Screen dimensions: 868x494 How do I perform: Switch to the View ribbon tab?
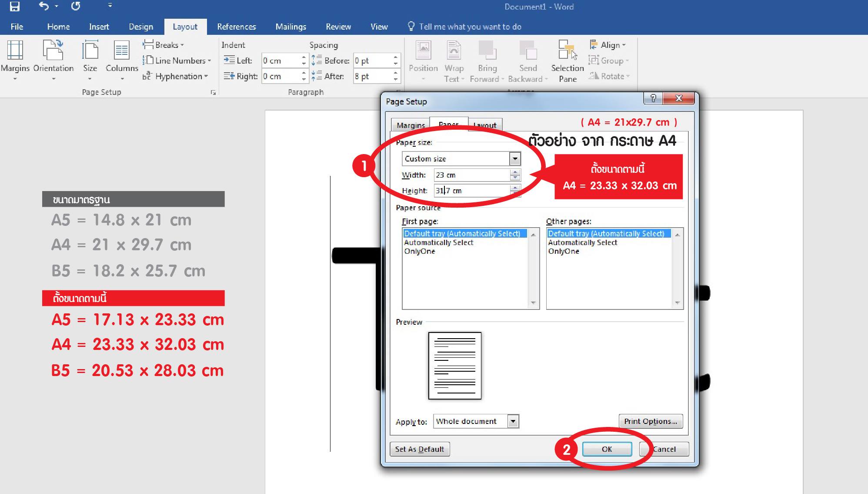(x=379, y=27)
